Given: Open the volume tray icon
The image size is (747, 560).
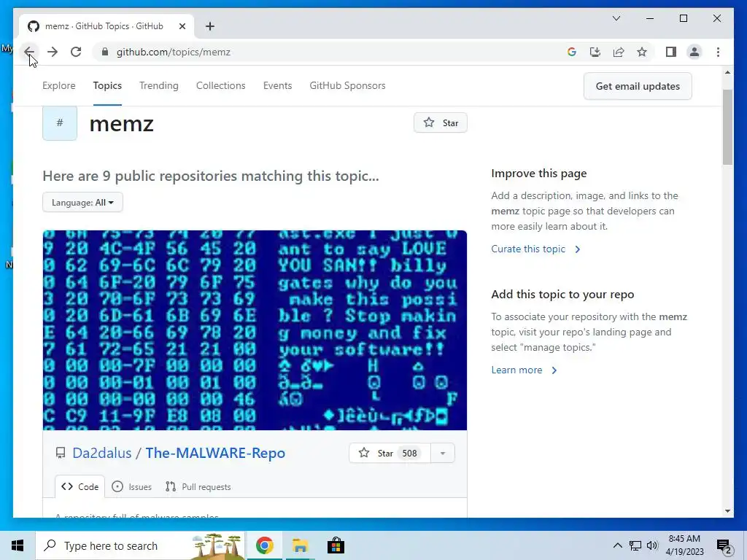Looking at the screenshot, I should coord(652,545).
